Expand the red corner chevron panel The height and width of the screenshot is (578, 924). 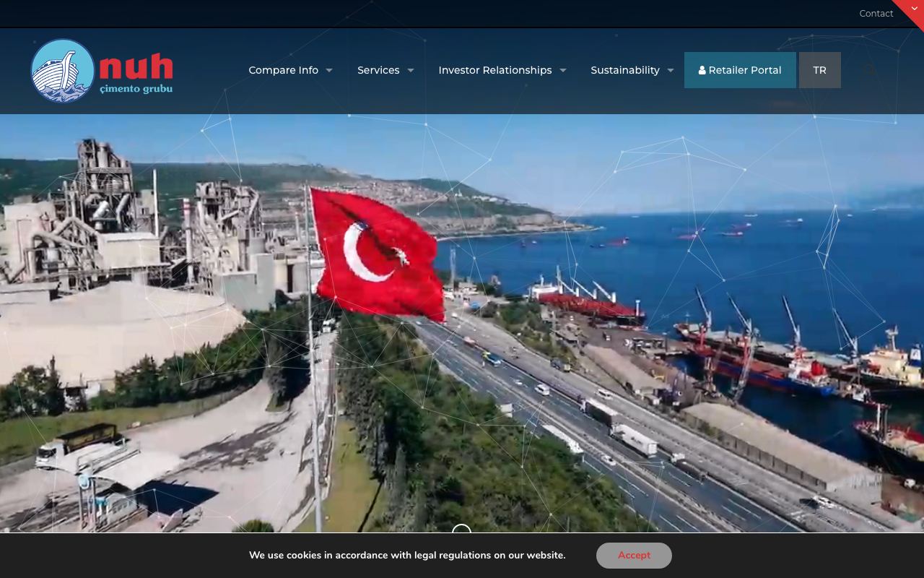tap(914, 9)
